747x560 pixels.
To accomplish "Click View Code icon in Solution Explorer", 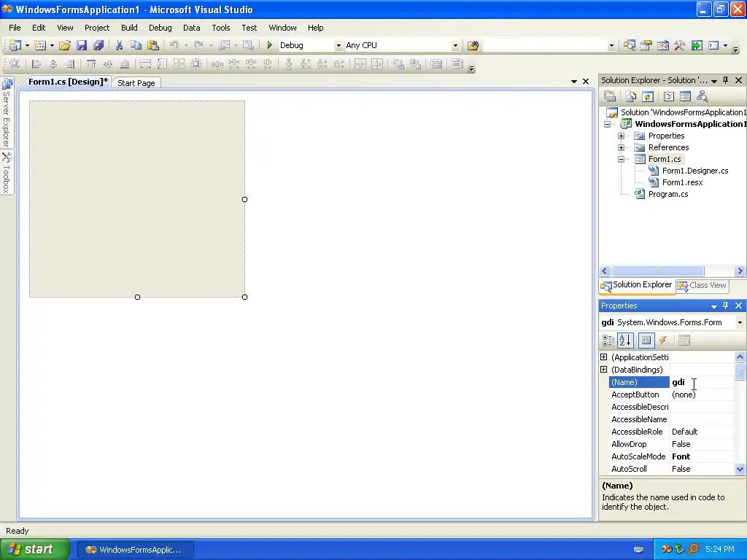I will pyautogui.click(x=669, y=97).
